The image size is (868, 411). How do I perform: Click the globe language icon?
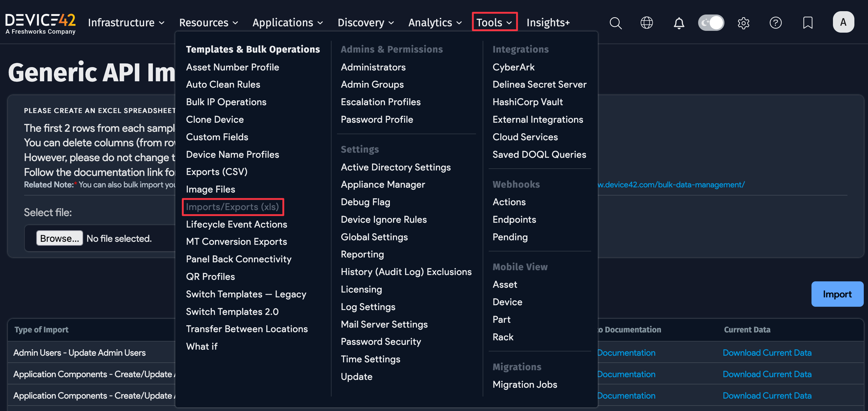[647, 23]
